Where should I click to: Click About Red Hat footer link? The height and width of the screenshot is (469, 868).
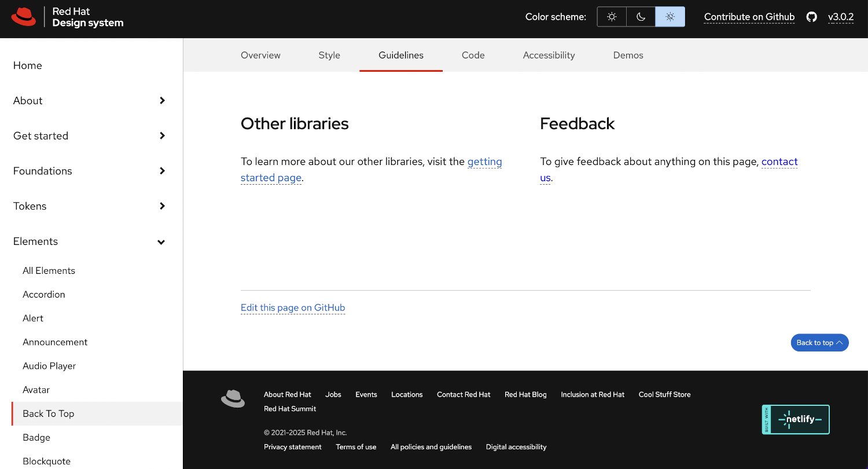pyautogui.click(x=288, y=394)
